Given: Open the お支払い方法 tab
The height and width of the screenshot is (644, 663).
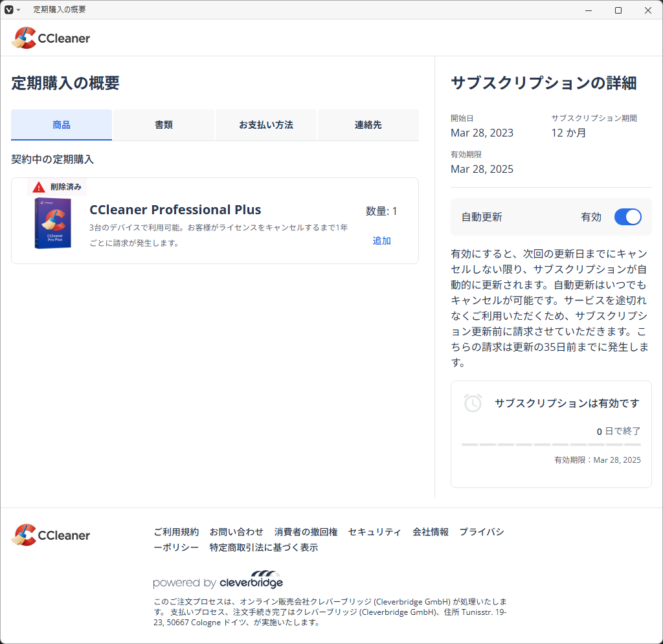Looking at the screenshot, I should [x=266, y=125].
